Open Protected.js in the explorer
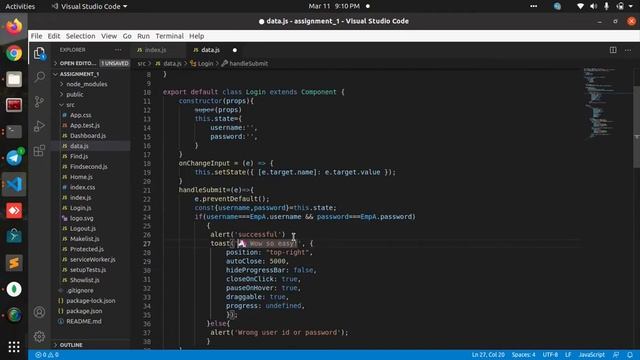The height and width of the screenshot is (360, 640). point(87,249)
